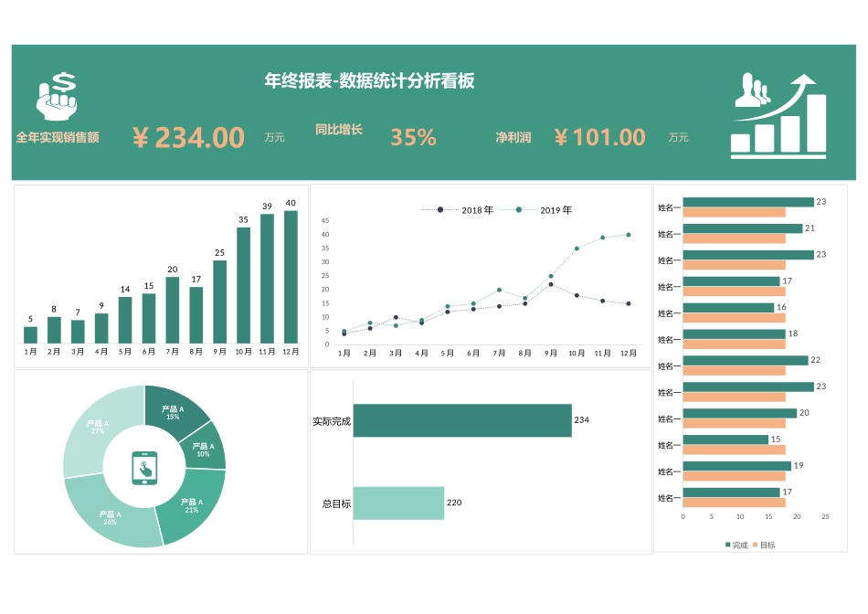868x614 pixels.
Task: Click the 总目标 bar labeled 220
Action: coord(398,503)
